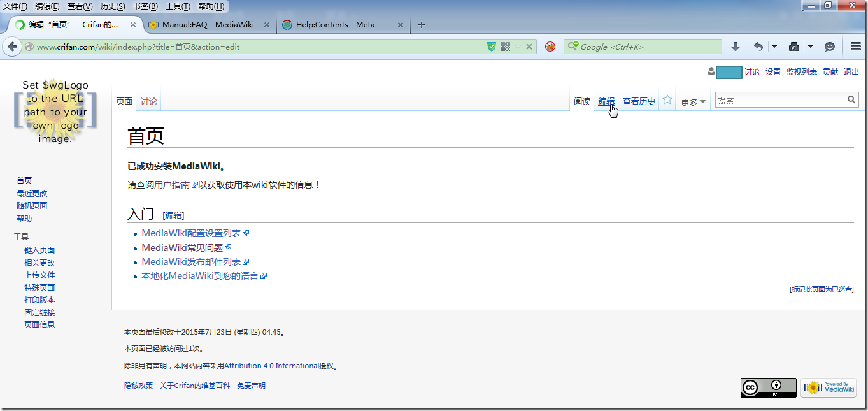868x411 pixels.
Task: Open the 历史(S) menu
Action: click(x=113, y=6)
